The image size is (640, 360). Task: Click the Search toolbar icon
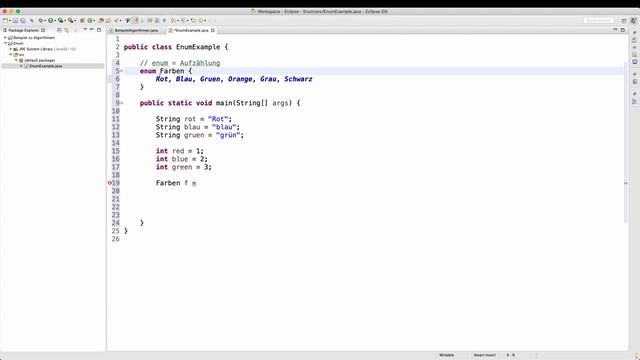pyautogui.click(x=117, y=20)
